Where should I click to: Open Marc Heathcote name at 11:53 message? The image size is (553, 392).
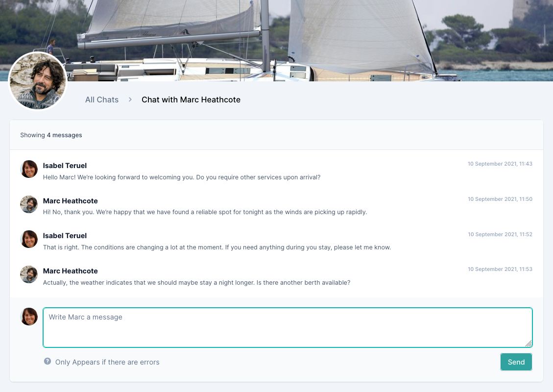pos(70,271)
